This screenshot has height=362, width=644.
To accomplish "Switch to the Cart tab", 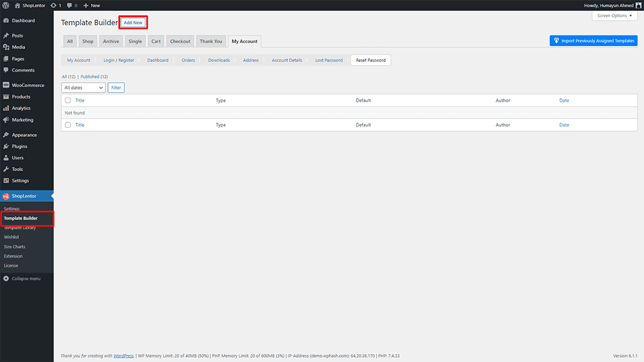I will pyautogui.click(x=156, y=41).
